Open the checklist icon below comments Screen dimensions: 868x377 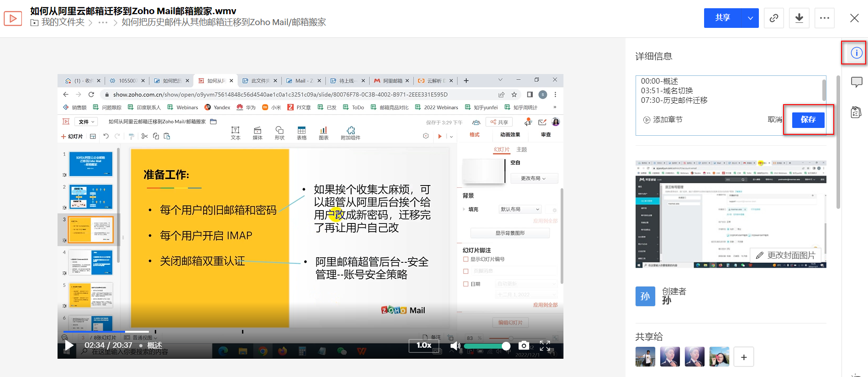tap(857, 112)
